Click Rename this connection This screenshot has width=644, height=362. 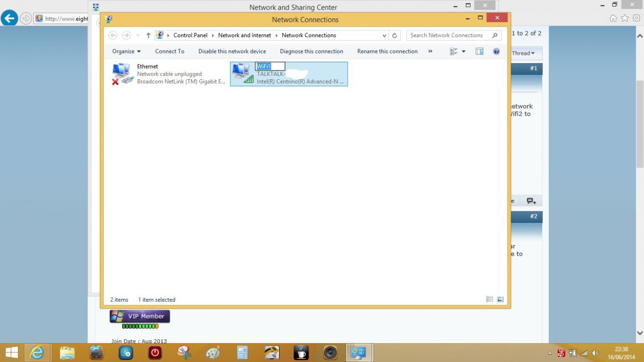coord(387,51)
